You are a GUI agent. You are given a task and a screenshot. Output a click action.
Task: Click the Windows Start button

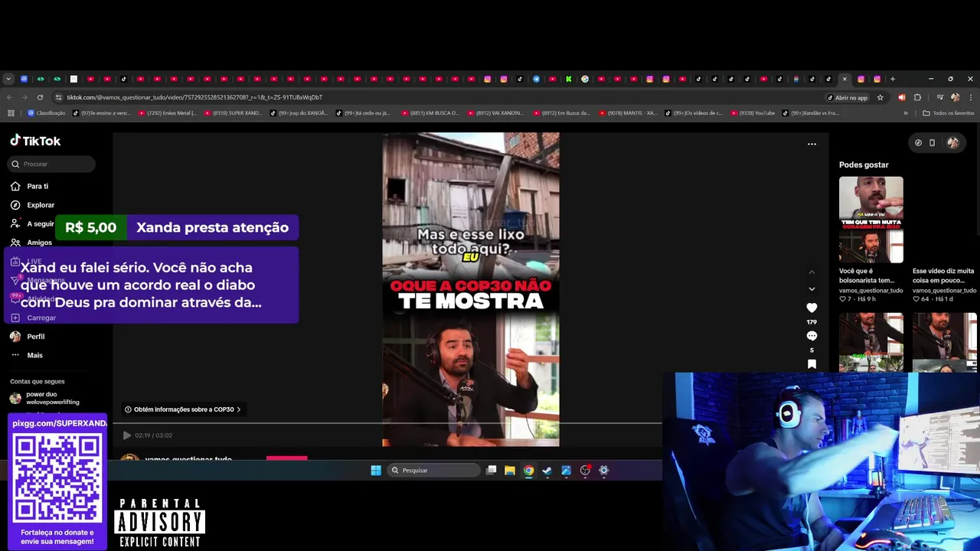click(x=376, y=471)
